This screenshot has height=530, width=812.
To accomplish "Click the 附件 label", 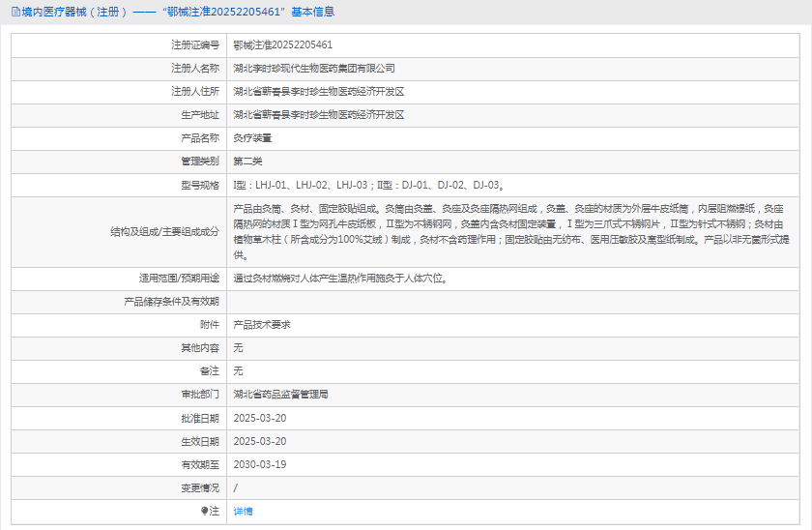I will pyautogui.click(x=210, y=325).
